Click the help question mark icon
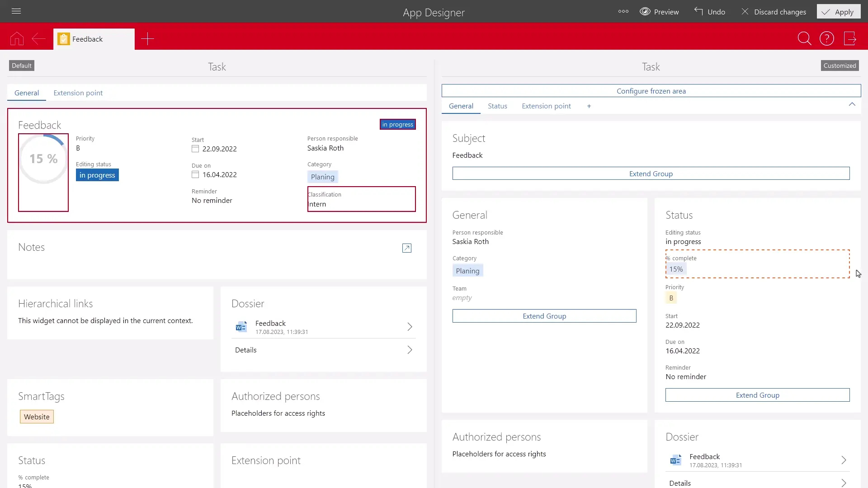The width and height of the screenshot is (868, 488). (x=827, y=39)
